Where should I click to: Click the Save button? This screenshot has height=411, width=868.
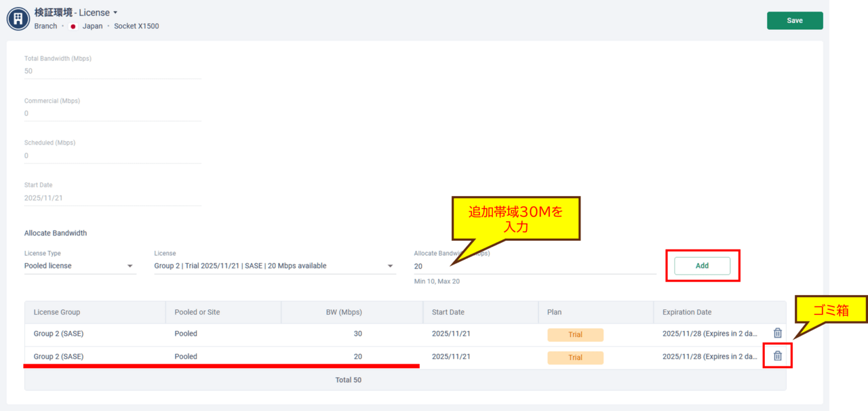pyautogui.click(x=794, y=20)
